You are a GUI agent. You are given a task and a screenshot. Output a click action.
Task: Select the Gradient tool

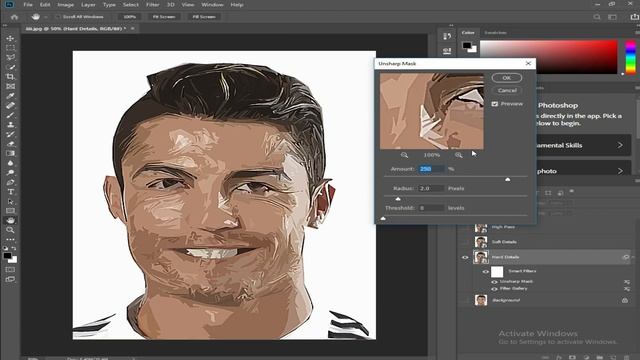pos(10,153)
